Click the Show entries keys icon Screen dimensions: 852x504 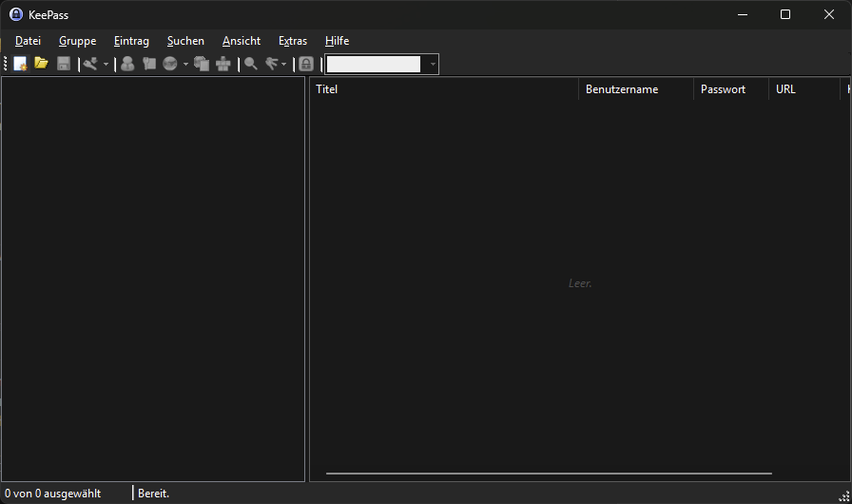point(272,64)
